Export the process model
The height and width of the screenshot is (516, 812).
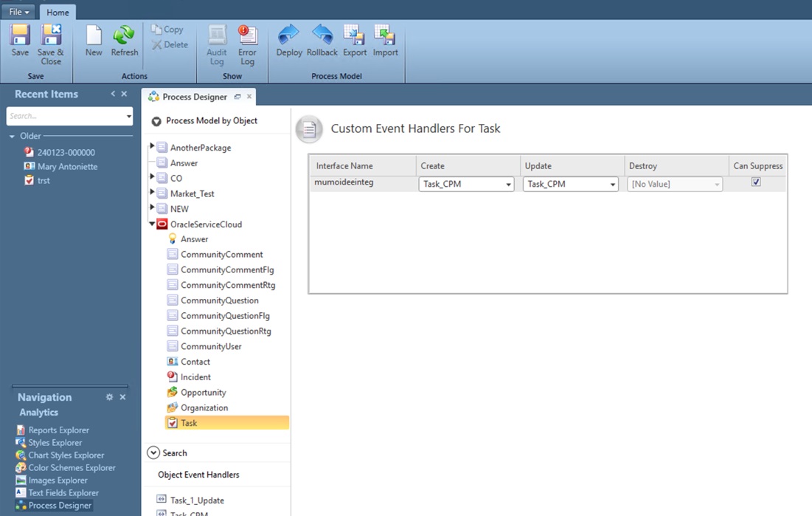355,41
